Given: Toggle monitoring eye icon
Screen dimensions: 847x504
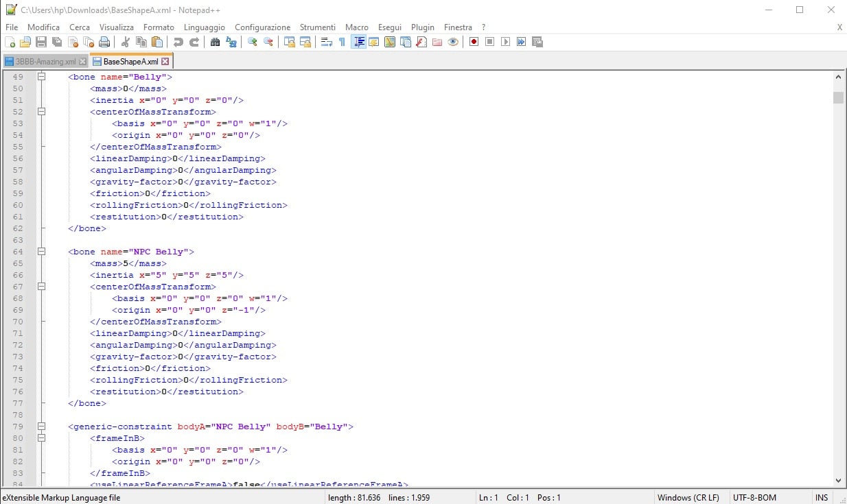Looking at the screenshot, I should tap(453, 42).
